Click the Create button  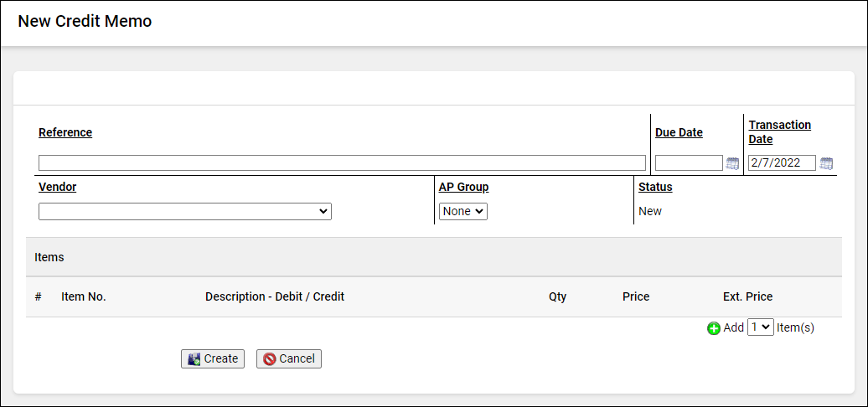[213, 359]
